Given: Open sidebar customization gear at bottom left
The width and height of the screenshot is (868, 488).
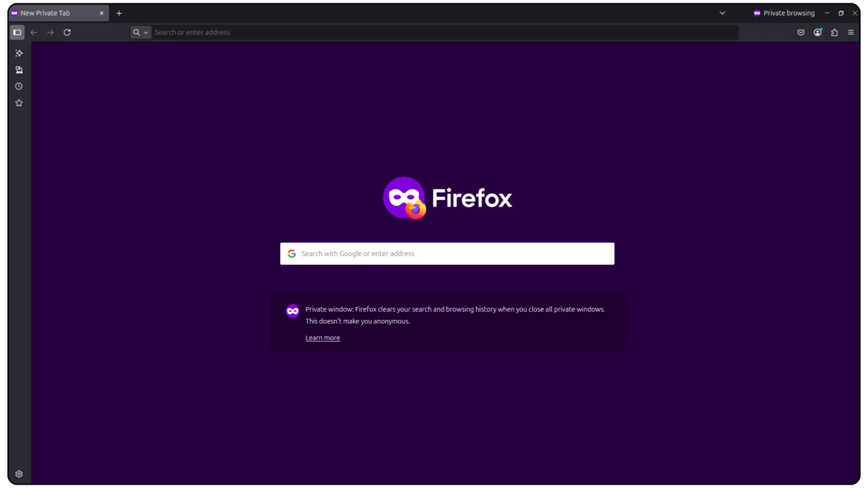Looking at the screenshot, I should [19, 474].
